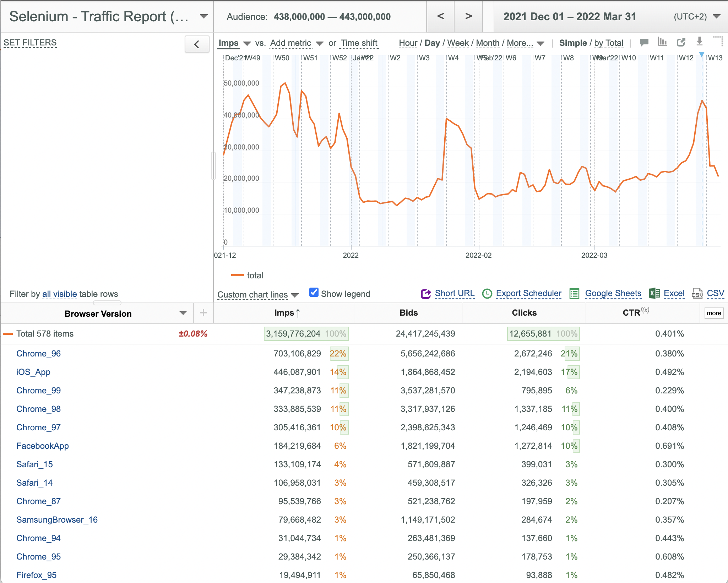Select Month time granularity
Viewport: 728px width, 583px height.
[x=487, y=43]
